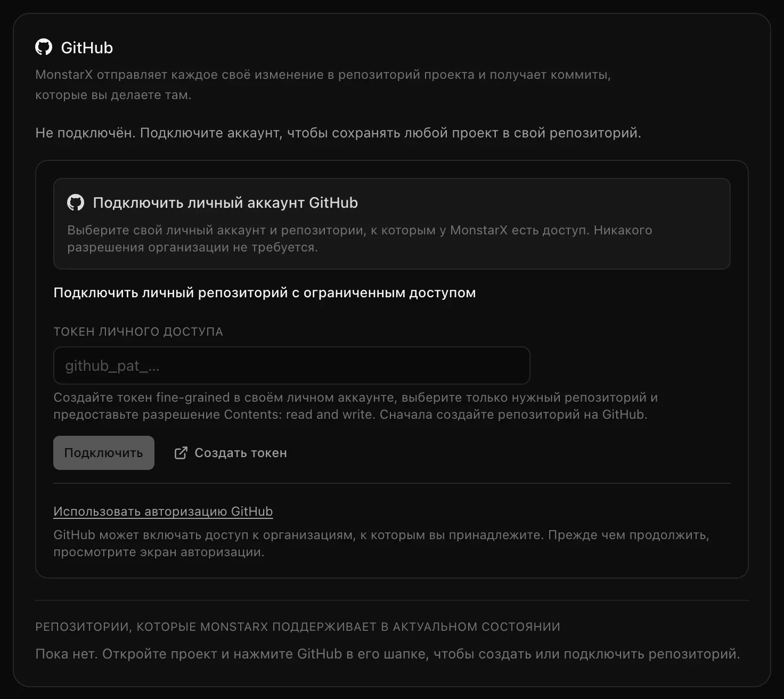The image size is (784, 699).
Task: Click the heading Подключить личный репозиторий с ограниченным доступом
Action: coord(265,292)
